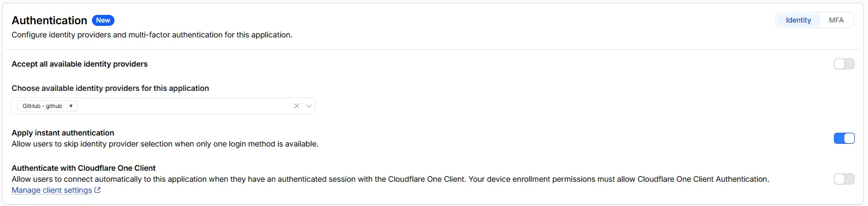Open the Manage client settings link
868x206 pixels.
tap(52, 190)
